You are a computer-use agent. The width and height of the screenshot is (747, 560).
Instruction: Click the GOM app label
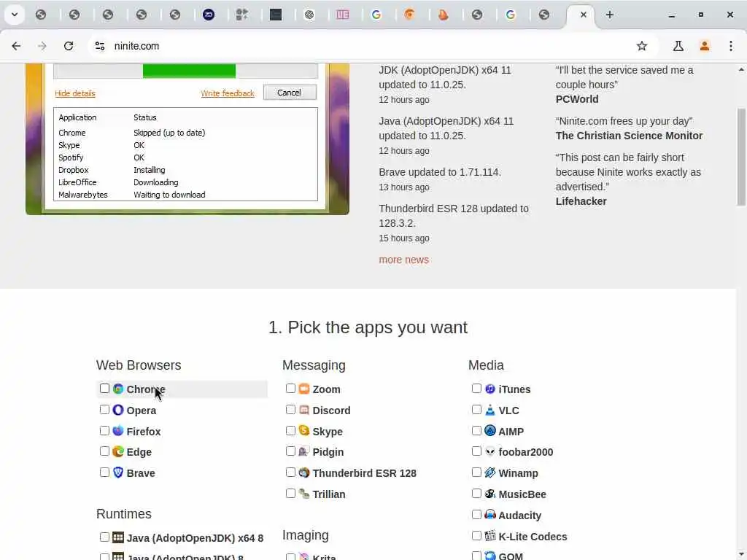click(x=511, y=556)
